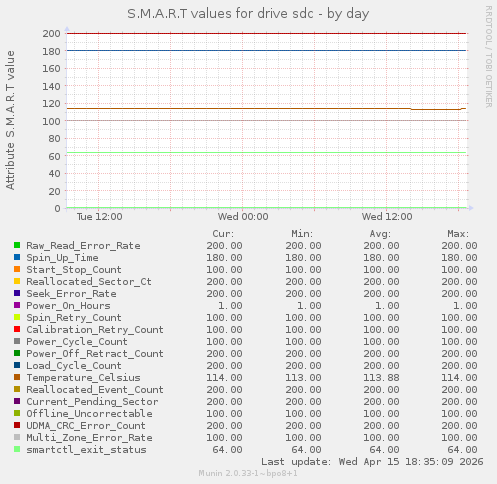Click the red Calibration_Retry_Count legend swatch
This screenshot has height=484, width=497.
click(17, 329)
